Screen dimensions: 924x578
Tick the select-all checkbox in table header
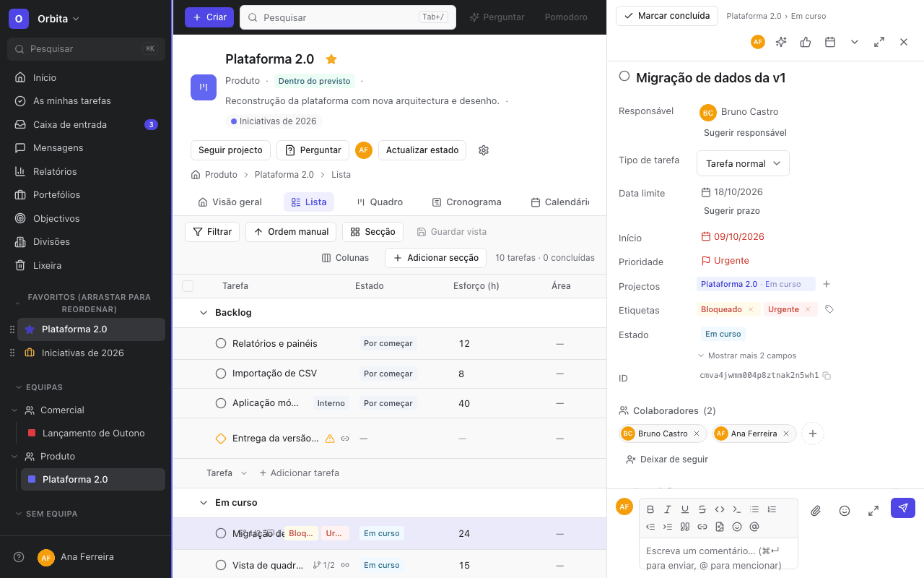188,286
